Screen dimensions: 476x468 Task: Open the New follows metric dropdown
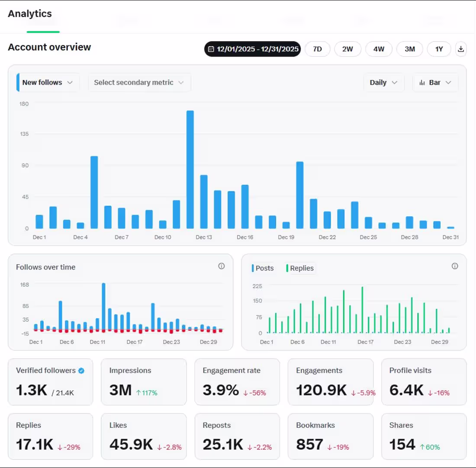[48, 83]
